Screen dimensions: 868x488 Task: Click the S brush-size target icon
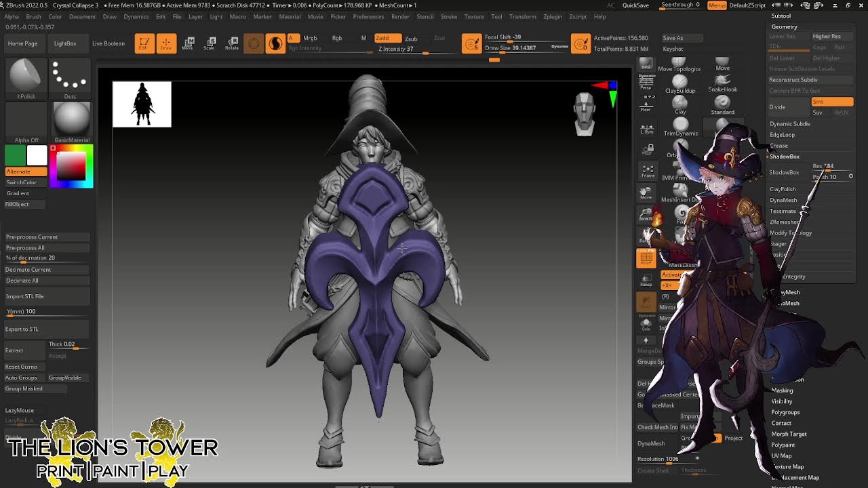[x=472, y=43]
